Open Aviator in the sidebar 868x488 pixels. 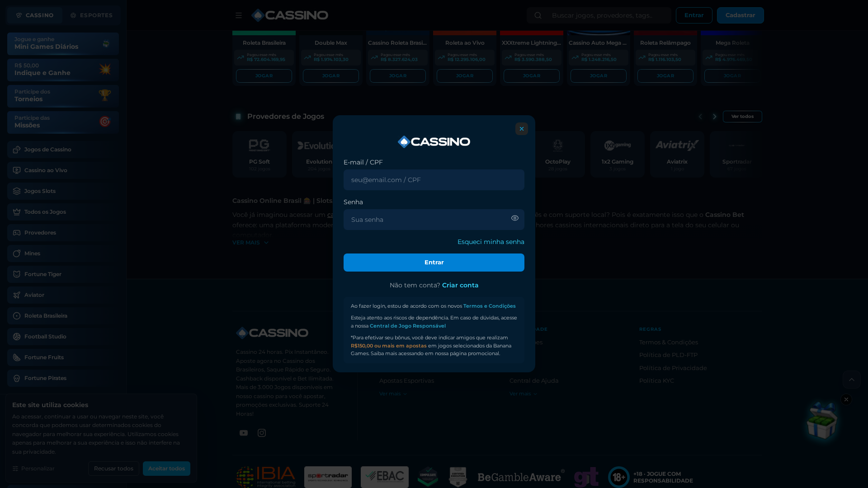[63, 295]
